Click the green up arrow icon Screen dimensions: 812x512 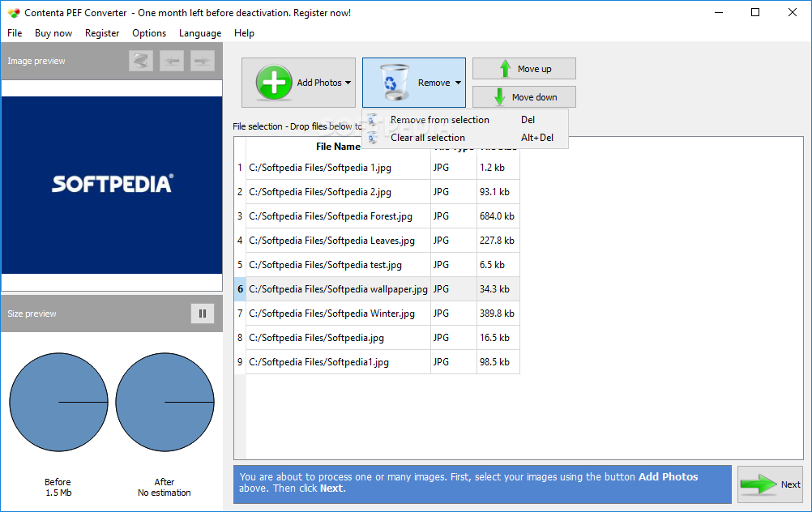[505, 68]
